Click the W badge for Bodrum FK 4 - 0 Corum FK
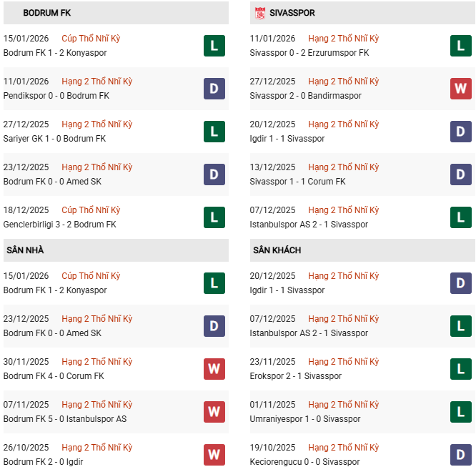The width and height of the screenshot is (476, 472). [x=214, y=369]
